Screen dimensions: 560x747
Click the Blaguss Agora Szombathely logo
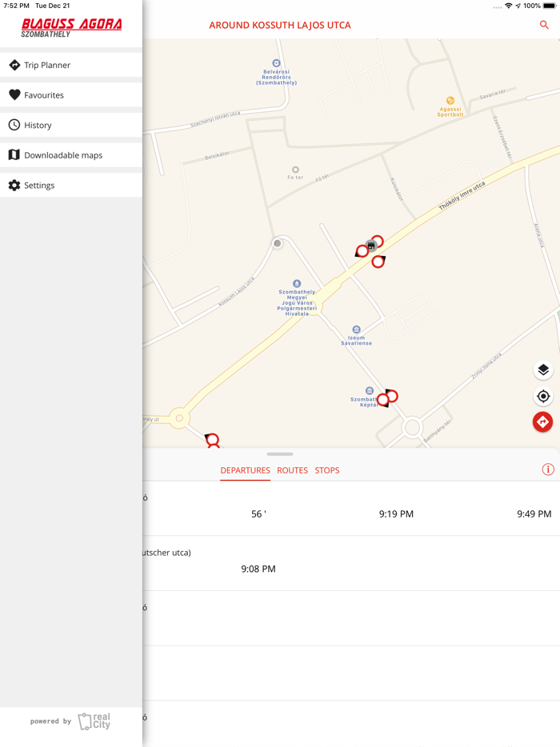[71, 28]
